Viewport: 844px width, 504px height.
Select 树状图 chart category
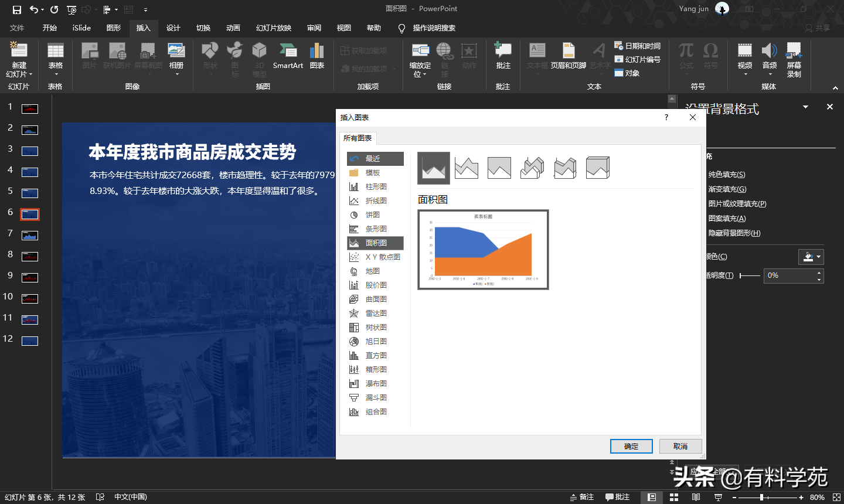pyautogui.click(x=375, y=328)
